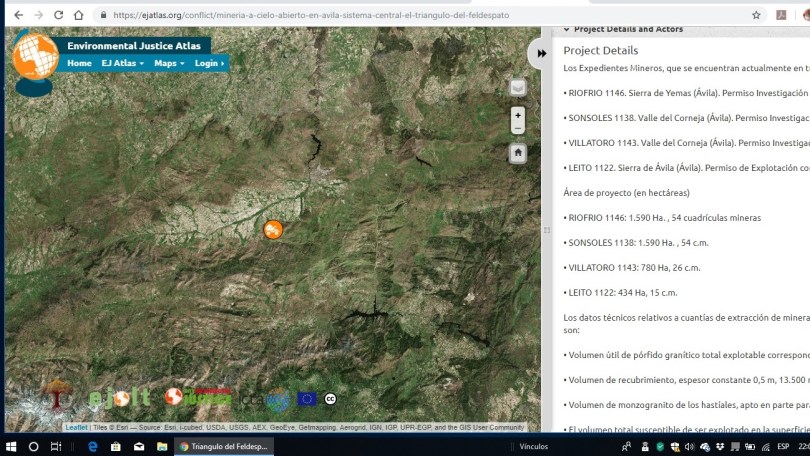Switch to Triangulo del Feldesp Chrome task

coord(224,446)
